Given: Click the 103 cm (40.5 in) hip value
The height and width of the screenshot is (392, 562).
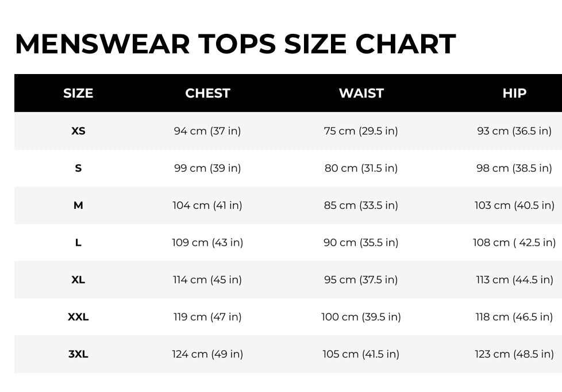Looking at the screenshot, I should pyautogui.click(x=514, y=205).
